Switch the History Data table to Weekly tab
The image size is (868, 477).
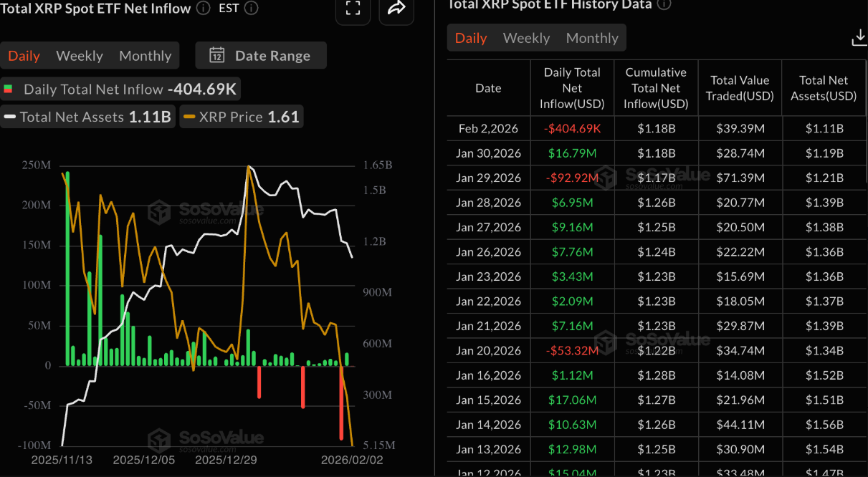point(526,37)
